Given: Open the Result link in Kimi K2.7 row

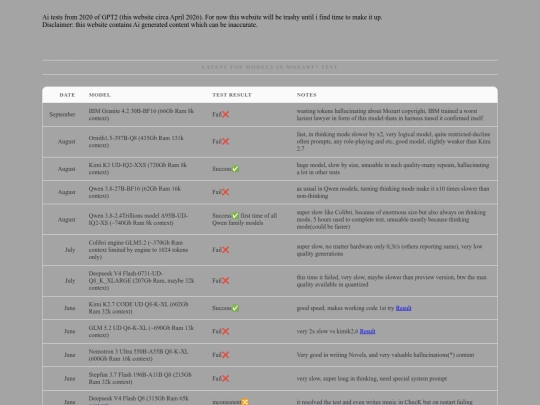Looking at the screenshot, I should 403,308.
